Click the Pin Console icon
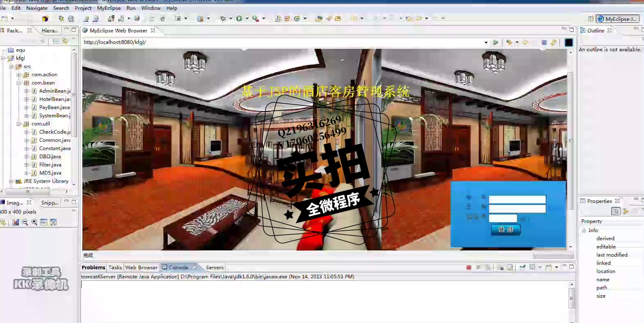 click(522, 267)
